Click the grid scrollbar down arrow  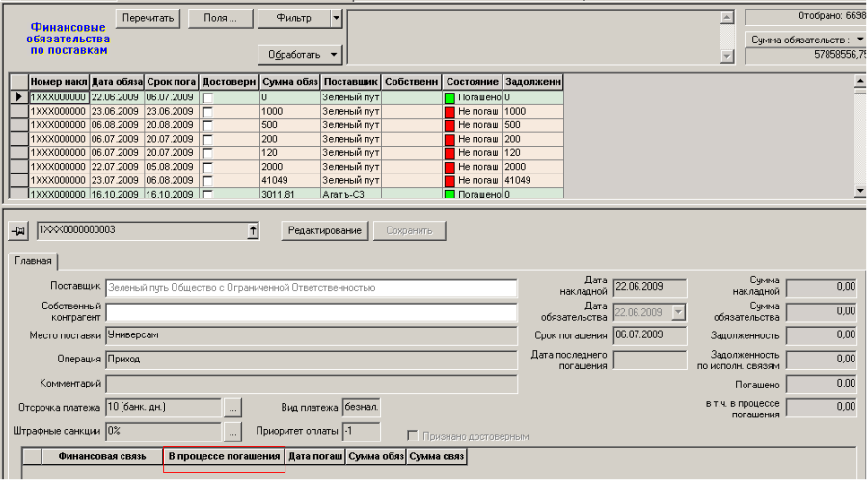click(x=859, y=191)
